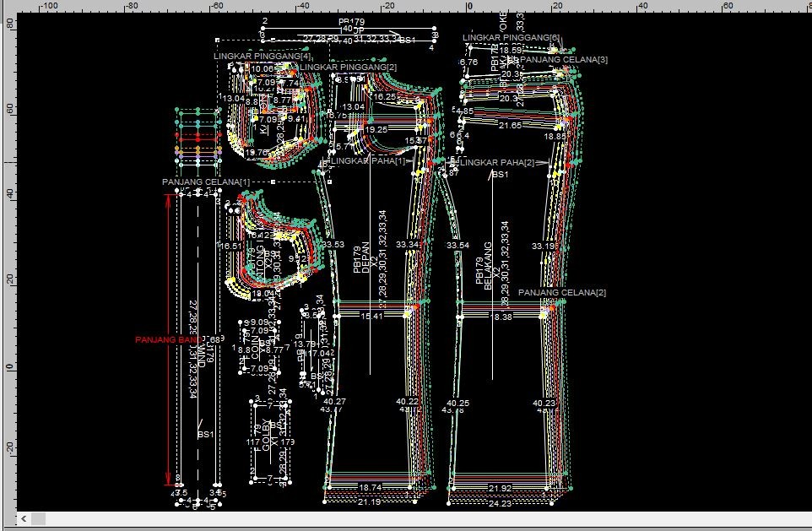Click the COIN pocket pattern piece

[x=257, y=349]
